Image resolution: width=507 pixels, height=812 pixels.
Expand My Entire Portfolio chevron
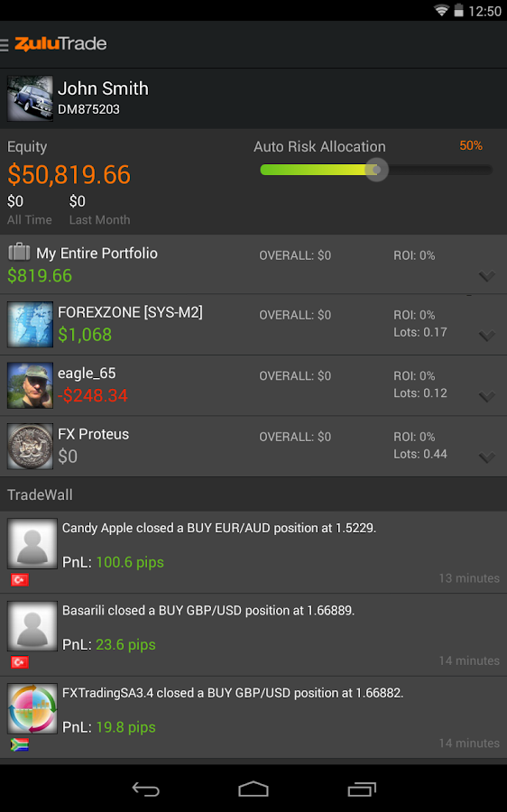point(487,276)
